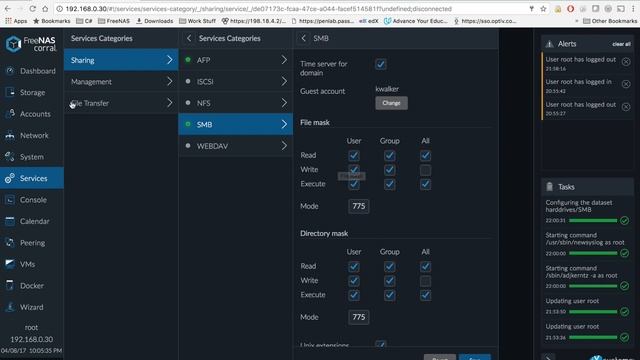Screen dimensions: 640x360
Task: Click Change button for guest account
Action: (391, 103)
